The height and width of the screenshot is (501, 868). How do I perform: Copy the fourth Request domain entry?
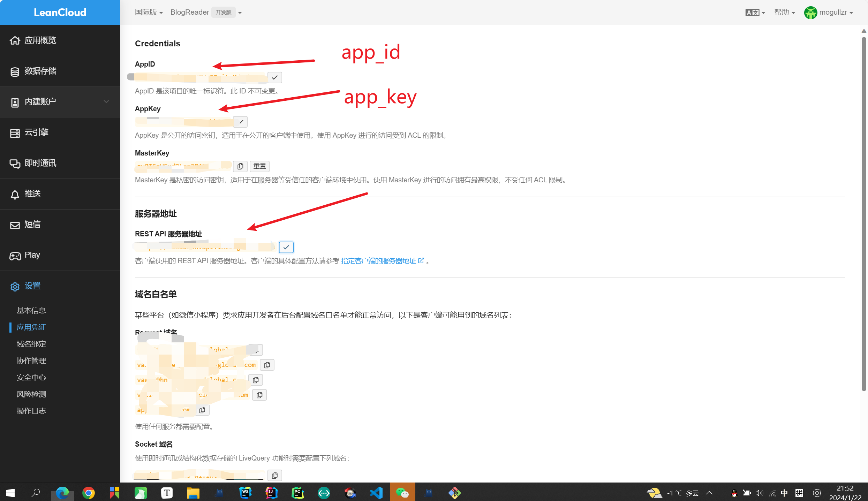(259, 395)
